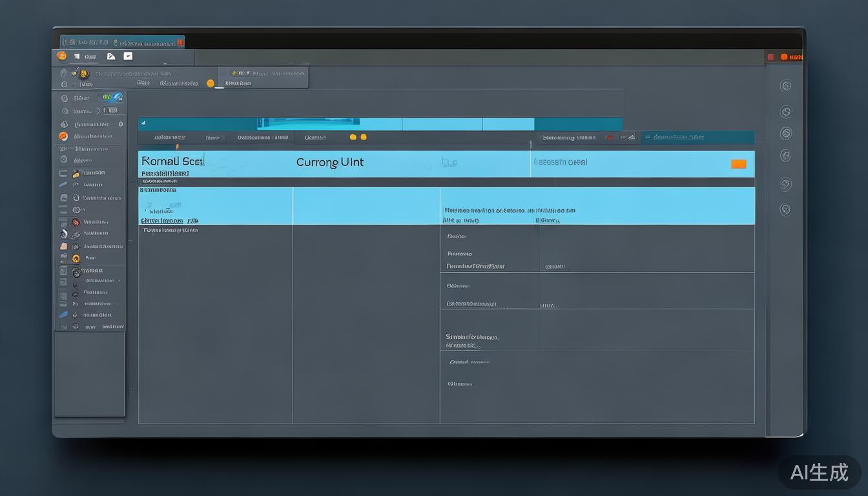Toggle the orange dot in the secondary toolbar

(x=210, y=83)
